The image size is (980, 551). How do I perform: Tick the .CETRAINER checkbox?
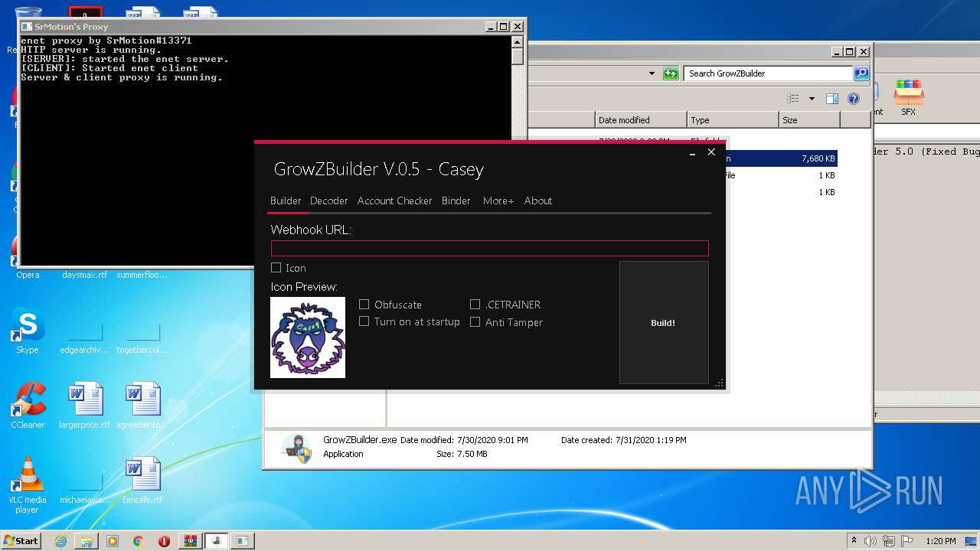tap(475, 305)
